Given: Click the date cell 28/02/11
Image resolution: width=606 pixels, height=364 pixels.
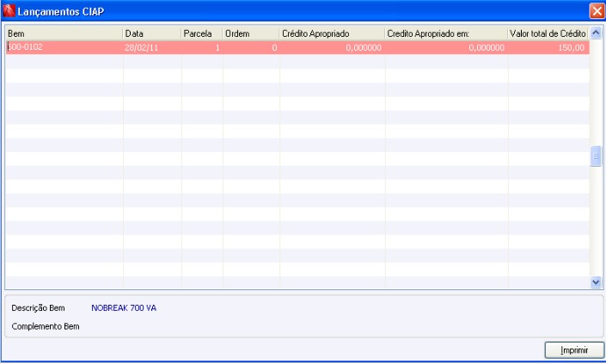Looking at the screenshot, I should click(x=152, y=47).
